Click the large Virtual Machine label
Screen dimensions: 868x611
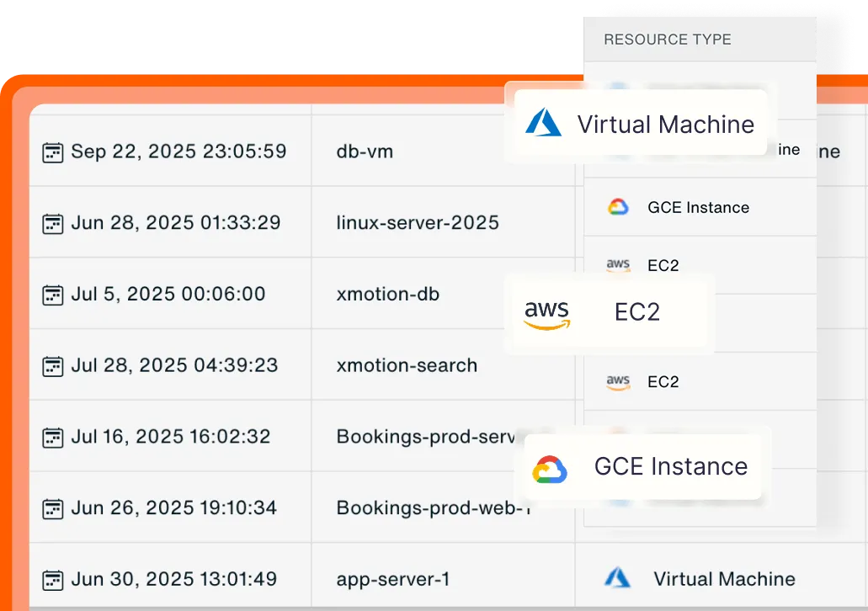coord(666,125)
